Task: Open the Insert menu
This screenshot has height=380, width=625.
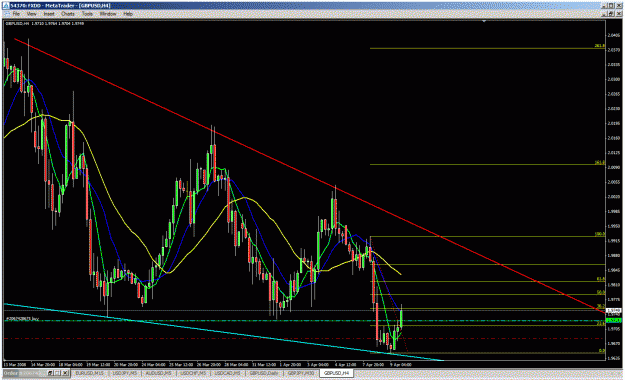Action: [49, 14]
